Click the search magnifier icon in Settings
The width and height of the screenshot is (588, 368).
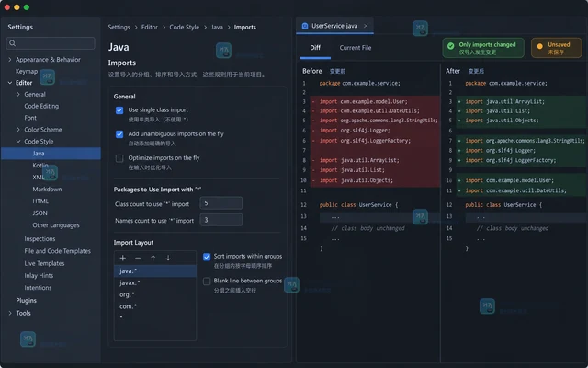coord(12,43)
